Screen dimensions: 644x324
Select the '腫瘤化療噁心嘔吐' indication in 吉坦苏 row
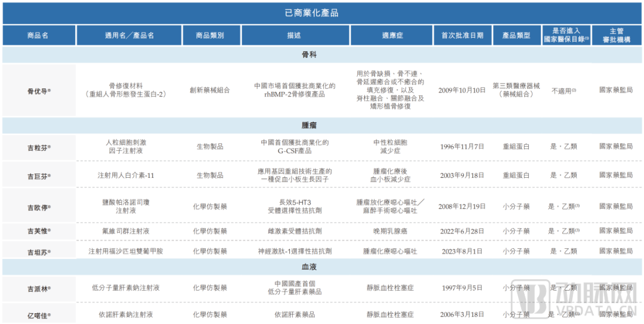pyautogui.click(x=391, y=251)
